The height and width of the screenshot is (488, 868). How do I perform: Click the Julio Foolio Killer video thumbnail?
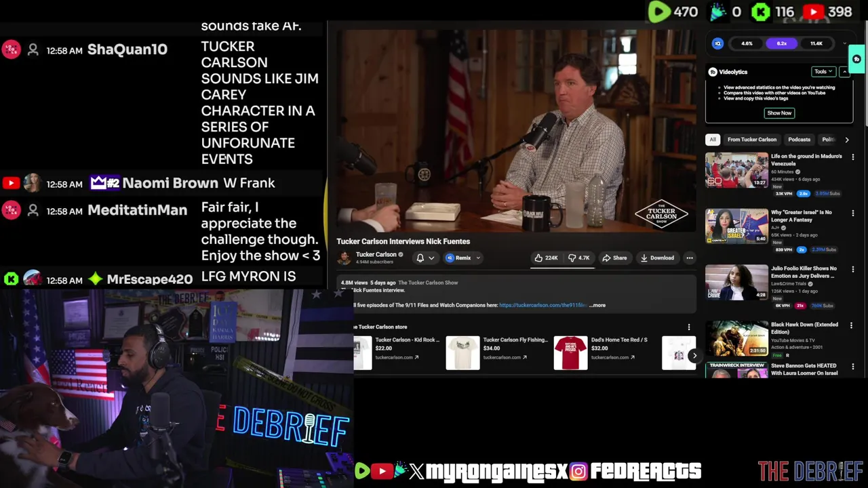tap(736, 282)
